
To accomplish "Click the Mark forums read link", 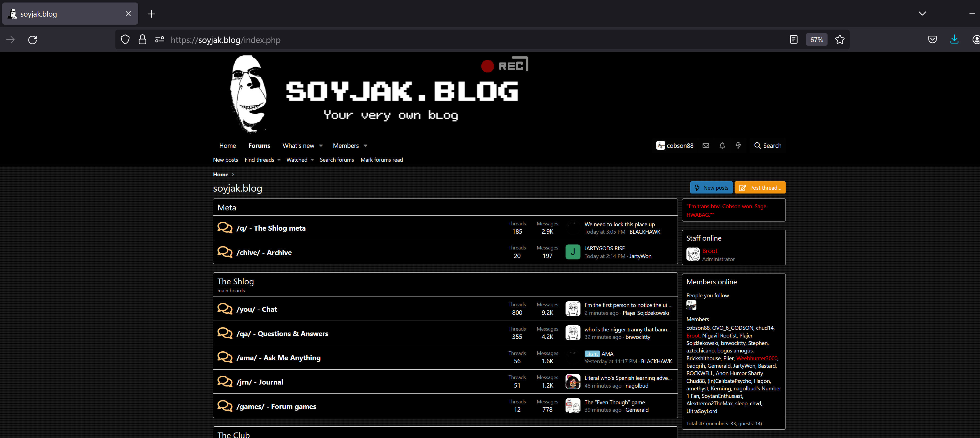I will 382,159.
